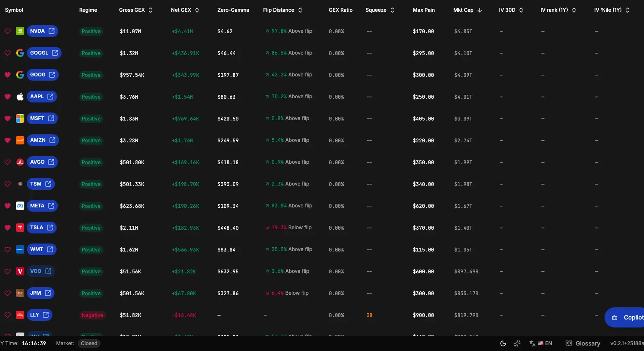
Task: Switch theme with the moon icon
Action: [503, 343]
